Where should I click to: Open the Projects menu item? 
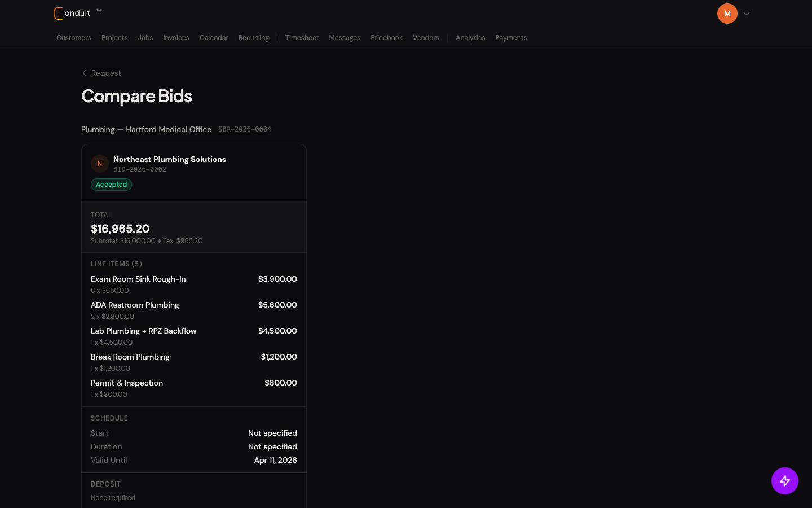point(114,38)
